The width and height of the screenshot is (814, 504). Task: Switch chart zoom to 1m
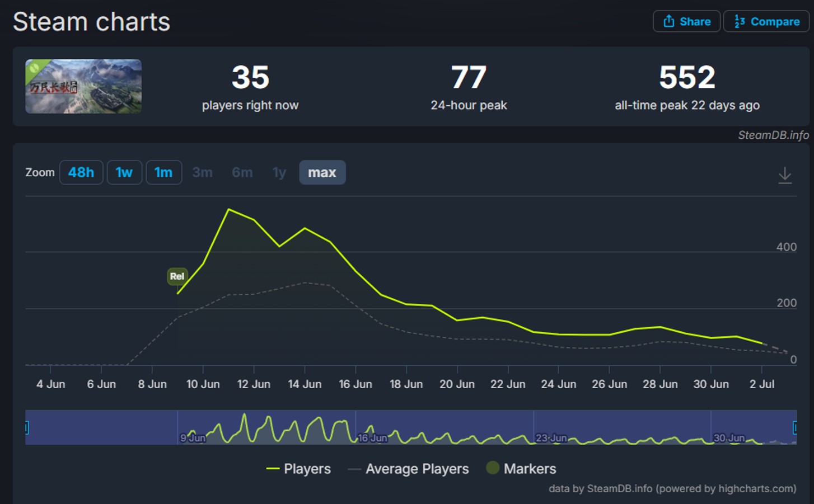[x=163, y=172]
